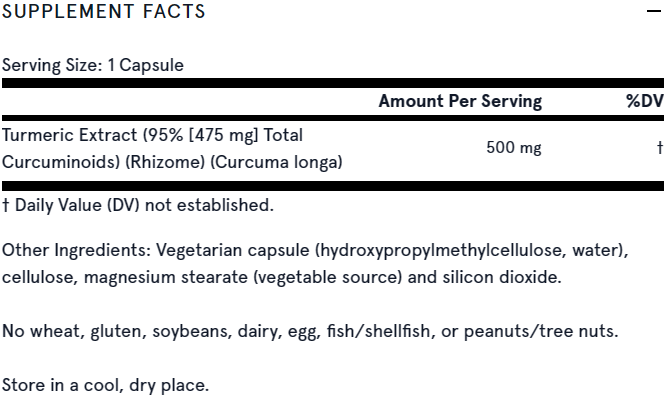The height and width of the screenshot is (402, 669).
Task: Collapse the Supplement Facts section
Action: pyautogui.click(x=654, y=12)
